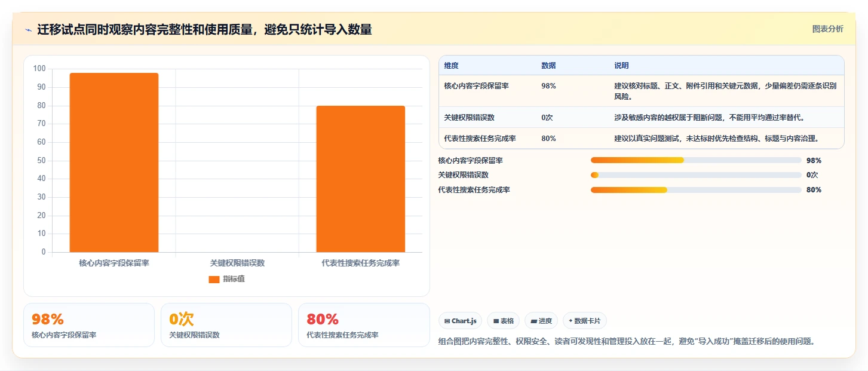The image size is (868, 371).
Task: Click the icon in 进度 tag
Action: [x=533, y=321]
